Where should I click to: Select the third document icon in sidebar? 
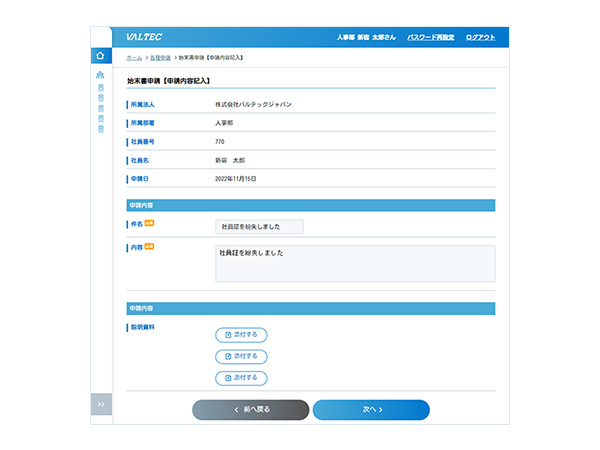100,108
